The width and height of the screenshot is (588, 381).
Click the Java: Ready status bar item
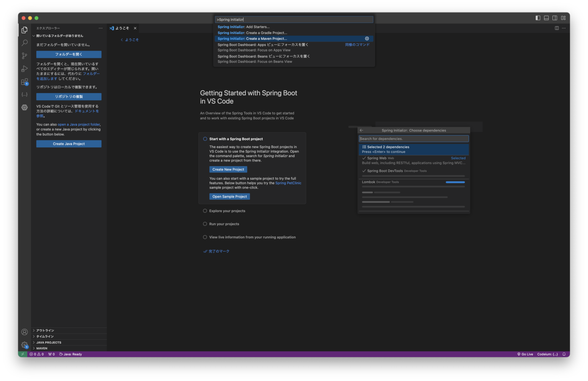pyautogui.click(x=70, y=354)
